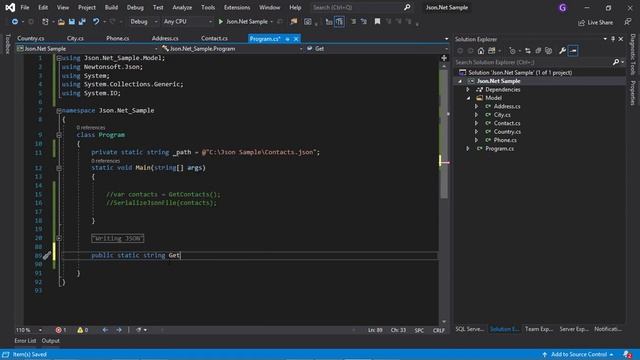
Task: Click the Undo arrow icon
Action: click(96, 22)
